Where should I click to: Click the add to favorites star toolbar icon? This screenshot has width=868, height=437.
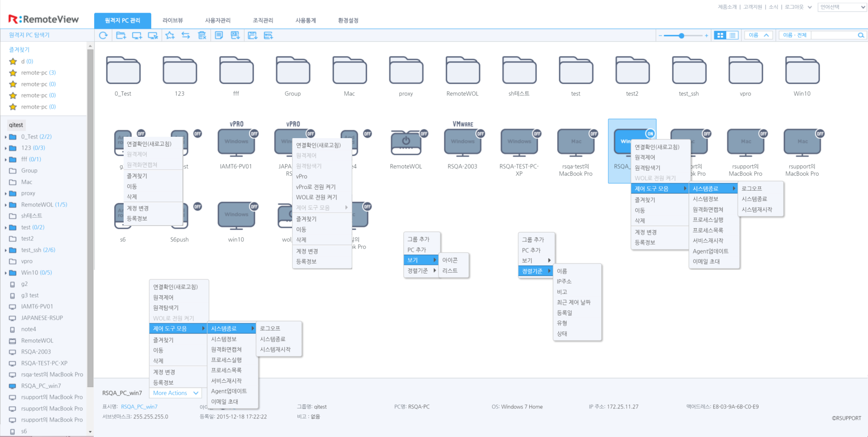[170, 35]
